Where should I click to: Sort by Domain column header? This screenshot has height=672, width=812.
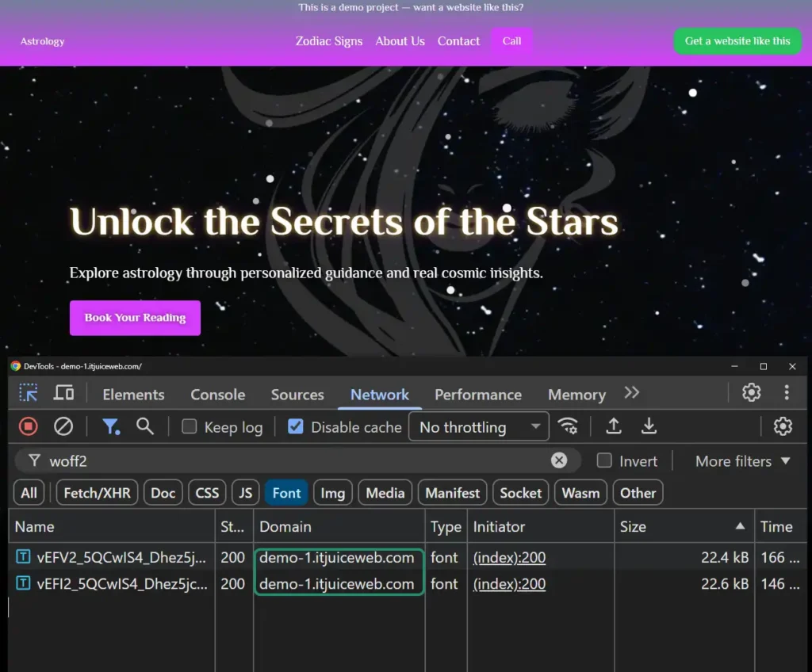click(339, 526)
